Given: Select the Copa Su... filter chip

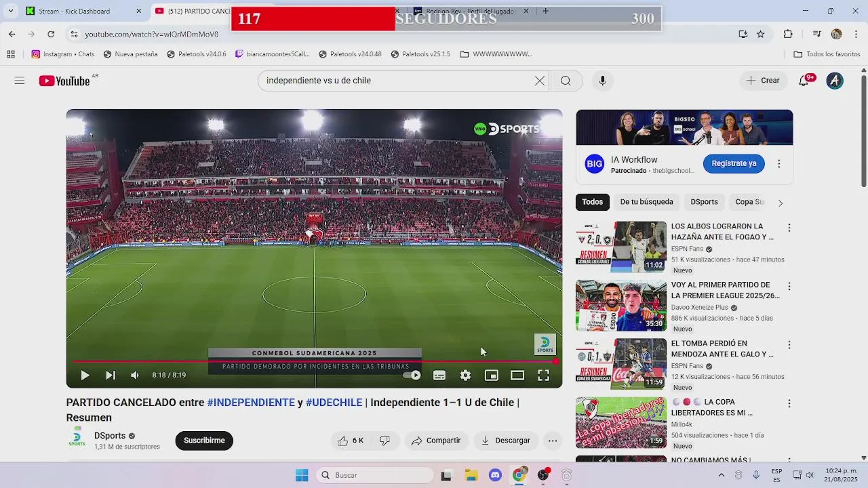Looking at the screenshot, I should click(x=749, y=202).
